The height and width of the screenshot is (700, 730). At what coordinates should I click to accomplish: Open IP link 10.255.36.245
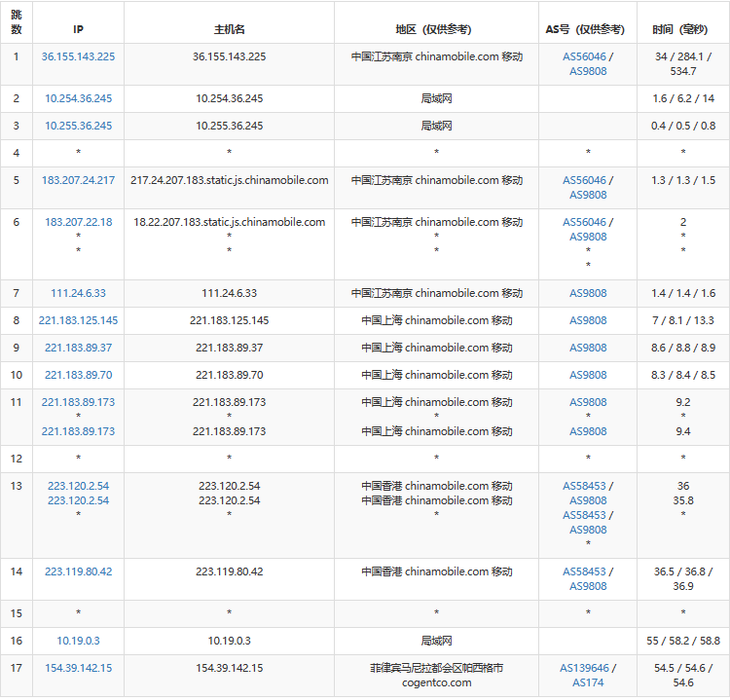(x=78, y=126)
